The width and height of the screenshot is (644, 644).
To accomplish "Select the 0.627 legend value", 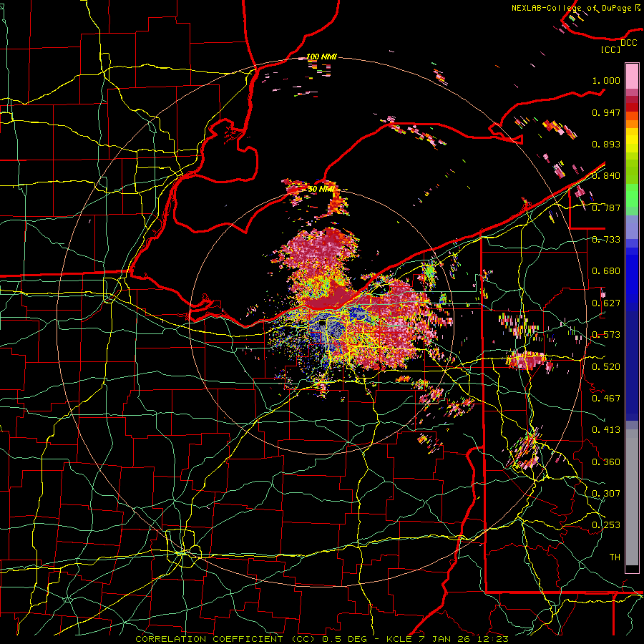I will [606, 303].
